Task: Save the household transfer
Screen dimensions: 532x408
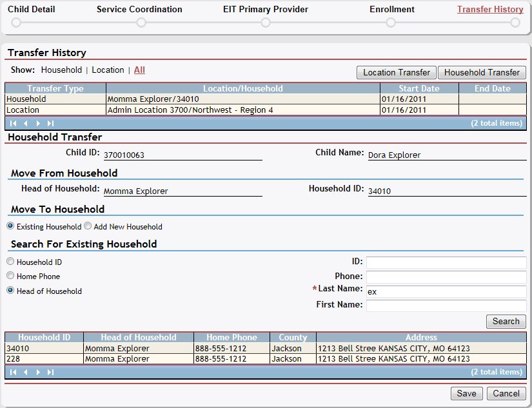Action: pos(466,393)
